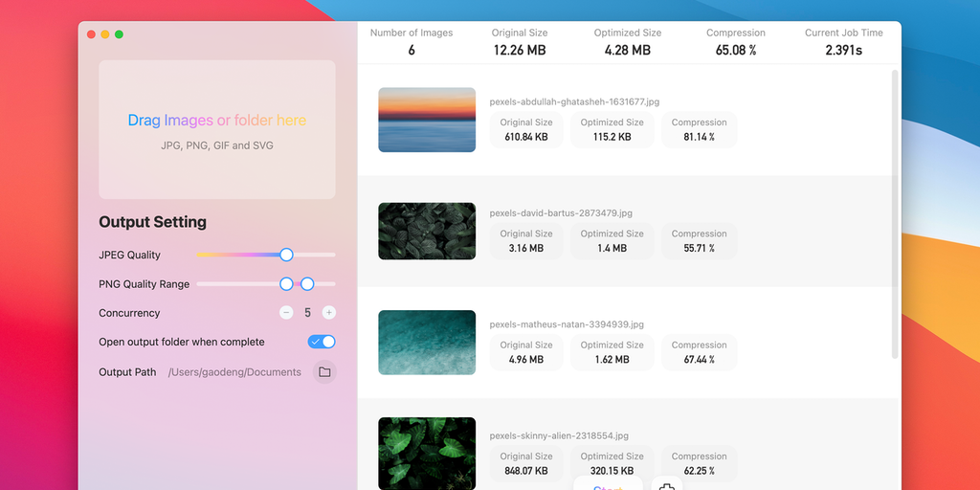Click the Number of Images value 6
980x490 pixels.
(412, 50)
